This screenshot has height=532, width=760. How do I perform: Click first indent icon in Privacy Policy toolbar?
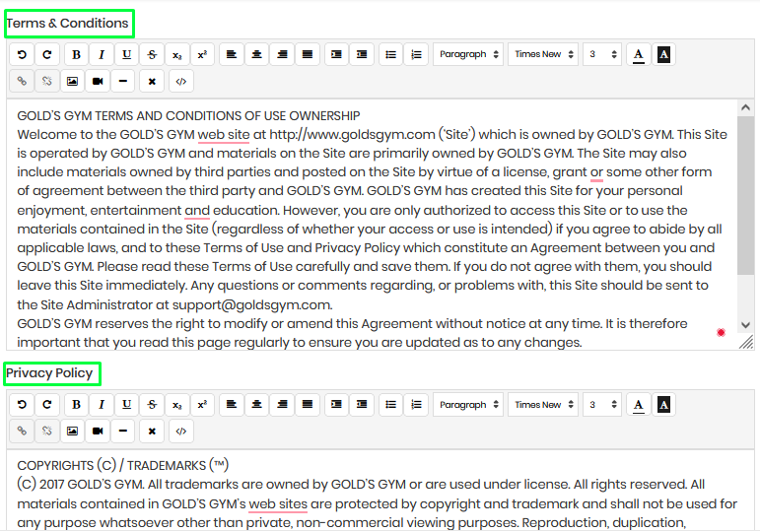tap(336, 405)
